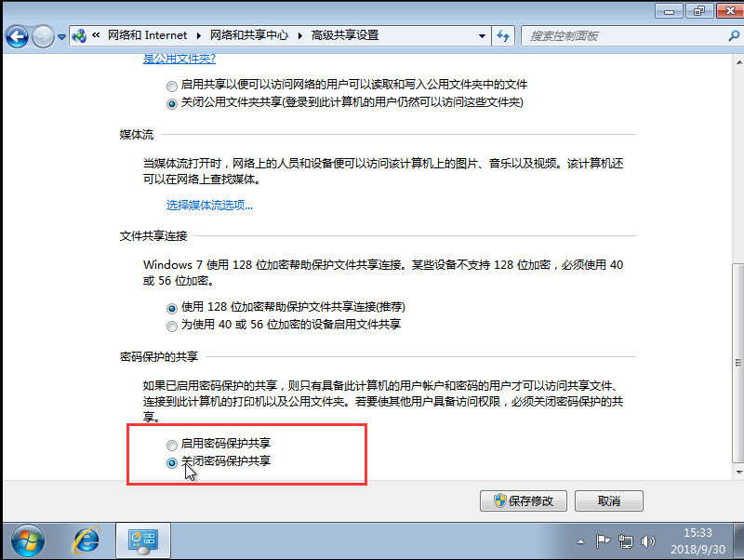Open the Action Center flag icon
744x560 pixels.
(603, 540)
